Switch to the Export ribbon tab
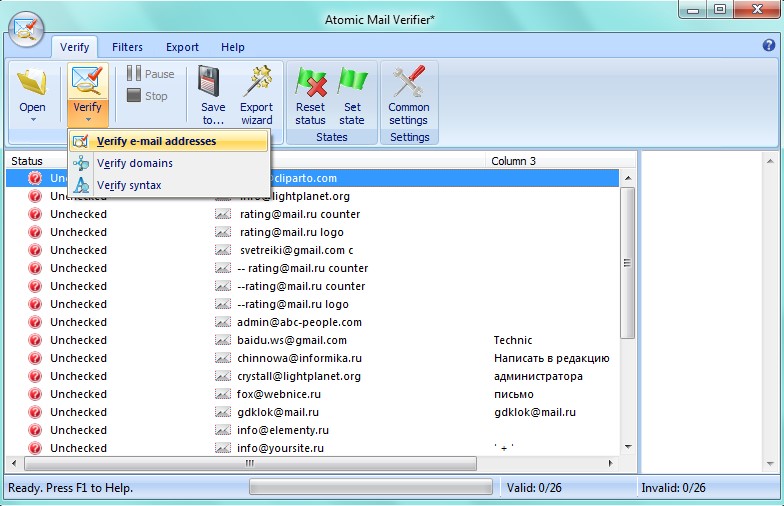This screenshot has height=506, width=784. [182, 47]
